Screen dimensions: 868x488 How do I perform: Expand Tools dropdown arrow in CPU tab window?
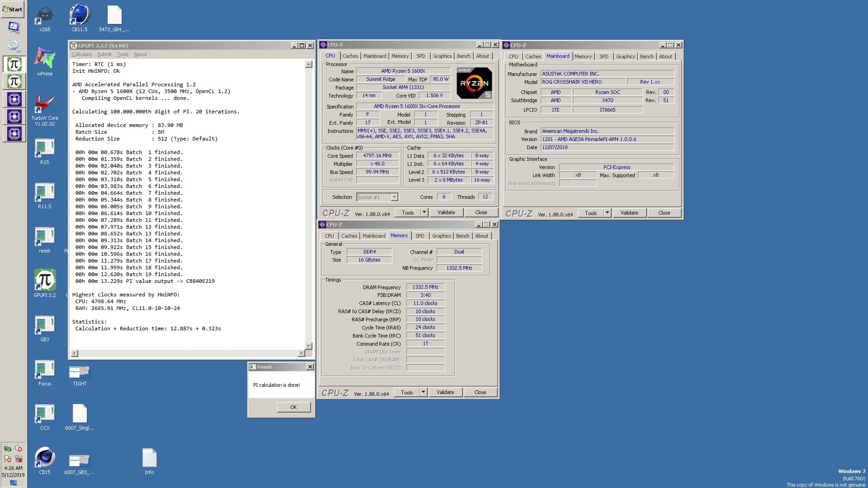coord(424,212)
